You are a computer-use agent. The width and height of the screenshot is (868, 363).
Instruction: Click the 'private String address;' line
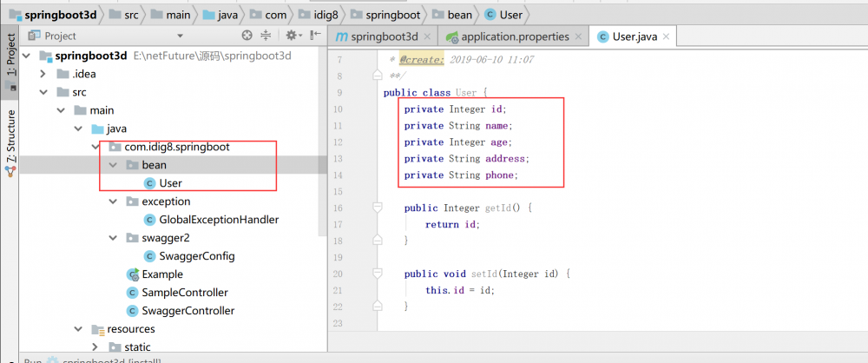pos(467,159)
